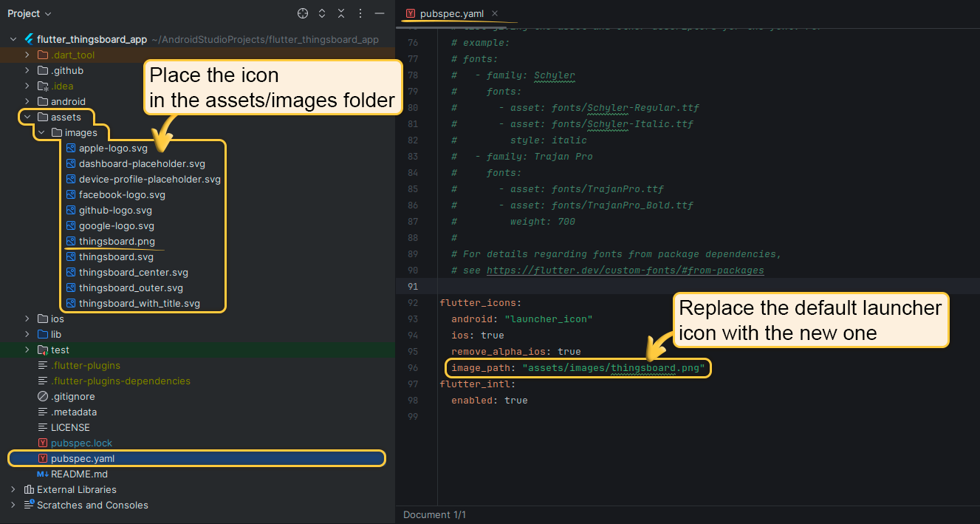The height and width of the screenshot is (524, 980).
Task: Select pubspec.lock file in project tree
Action: coord(81,443)
